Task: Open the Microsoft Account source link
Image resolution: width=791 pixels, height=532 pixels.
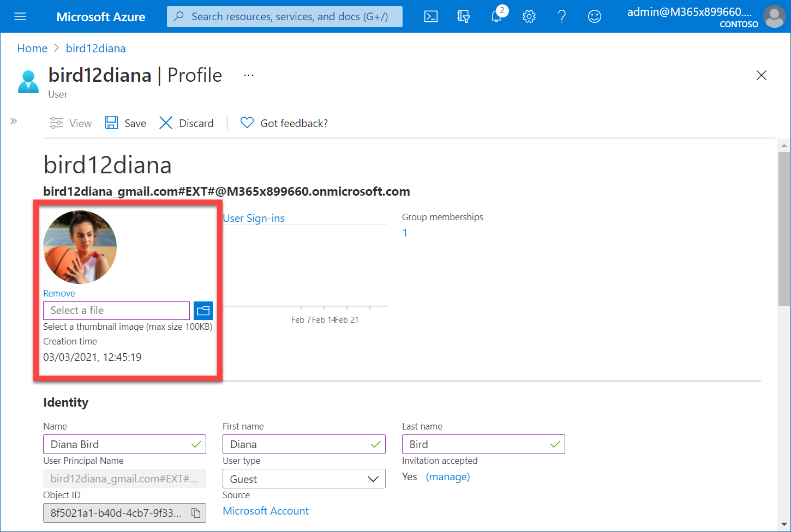Action: 266,511
